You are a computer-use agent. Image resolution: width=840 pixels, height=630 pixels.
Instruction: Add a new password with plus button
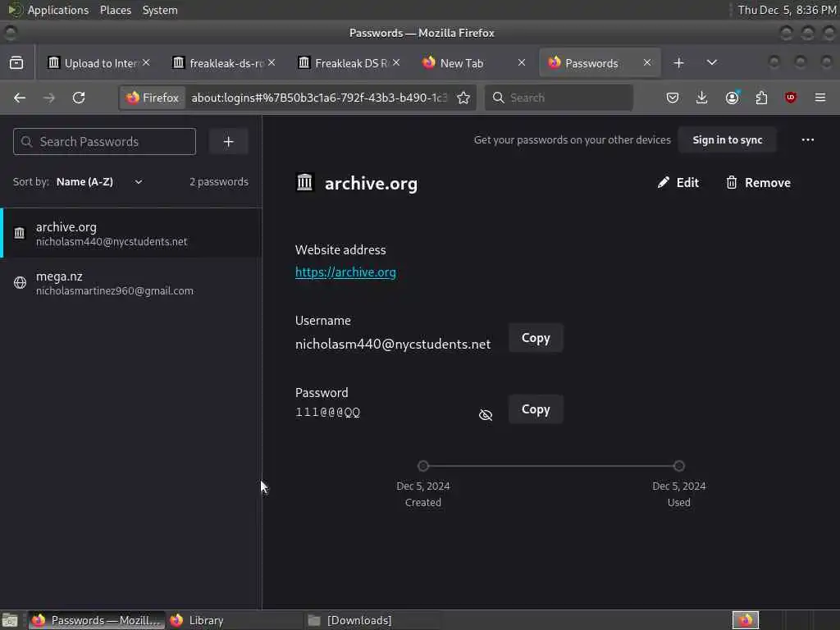tap(229, 141)
